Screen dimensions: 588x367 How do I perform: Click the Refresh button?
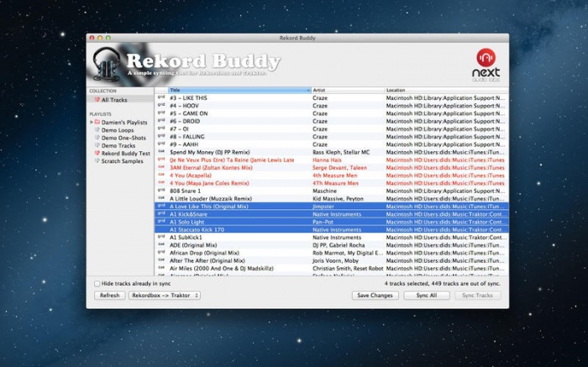pyautogui.click(x=109, y=296)
